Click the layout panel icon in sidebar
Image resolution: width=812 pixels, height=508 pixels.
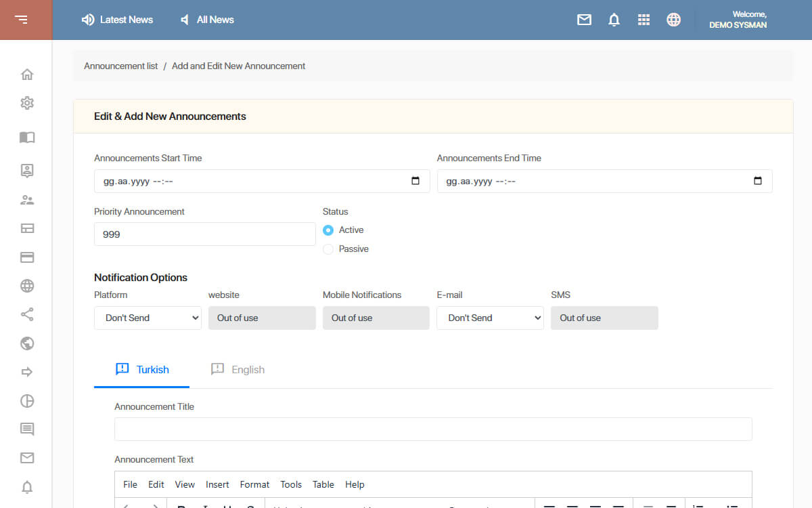pyautogui.click(x=27, y=228)
